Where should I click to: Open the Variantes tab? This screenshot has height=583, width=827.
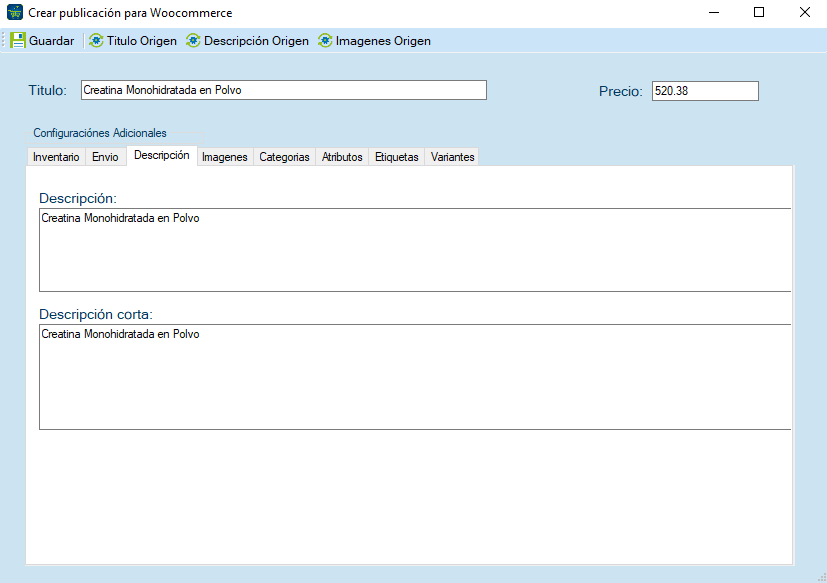453,157
